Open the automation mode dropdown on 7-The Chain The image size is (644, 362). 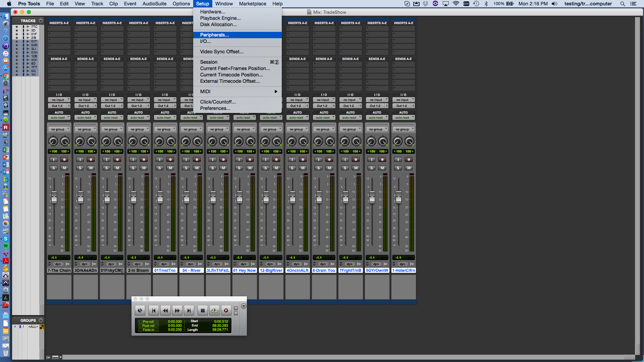pos(59,118)
